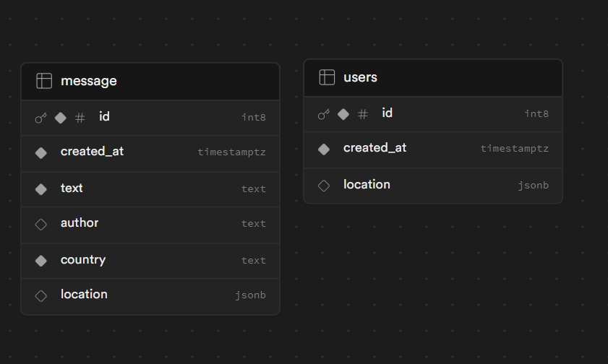Click the table icon beside message header
This screenshot has width=608, height=364.
pos(44,81)
